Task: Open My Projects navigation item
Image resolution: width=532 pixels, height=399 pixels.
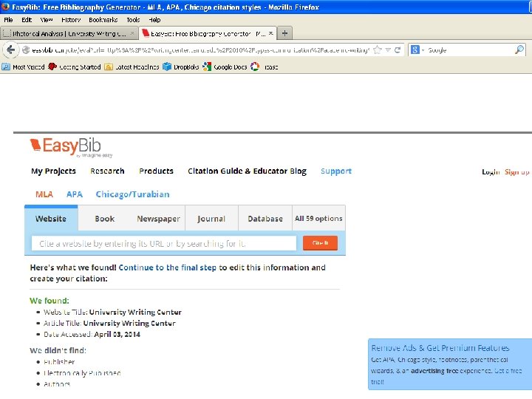Action: click(x=53, y=171)
